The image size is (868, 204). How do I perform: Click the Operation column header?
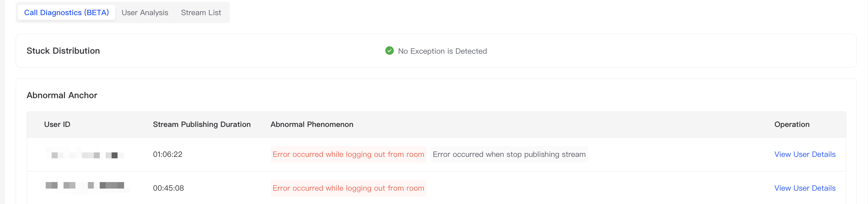point(791,125)
